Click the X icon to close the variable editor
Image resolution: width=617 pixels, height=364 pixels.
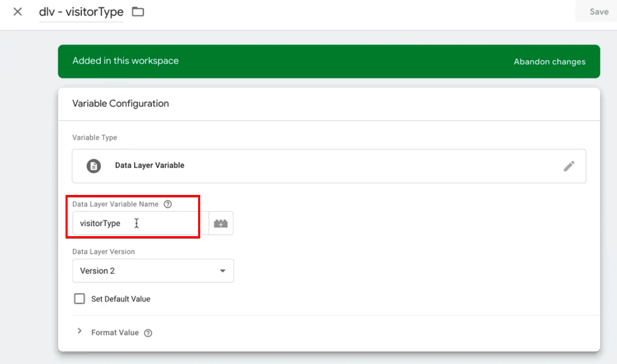17,11
